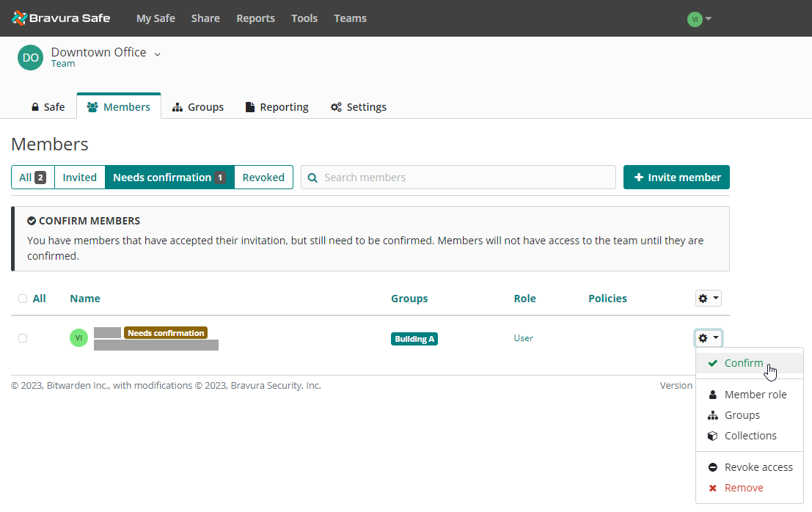812x512 pixels.
Task: Click the VI member avatar in the row
Action: [78, 338]
